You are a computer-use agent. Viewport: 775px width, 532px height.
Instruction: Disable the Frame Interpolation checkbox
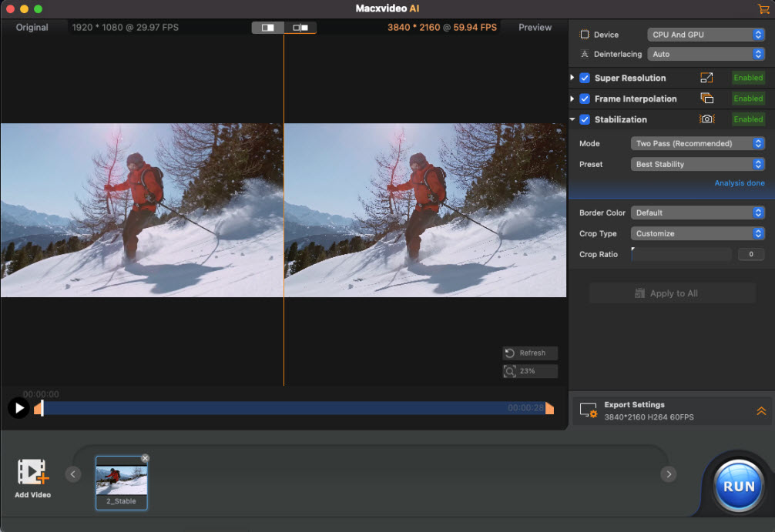point(585,99)
